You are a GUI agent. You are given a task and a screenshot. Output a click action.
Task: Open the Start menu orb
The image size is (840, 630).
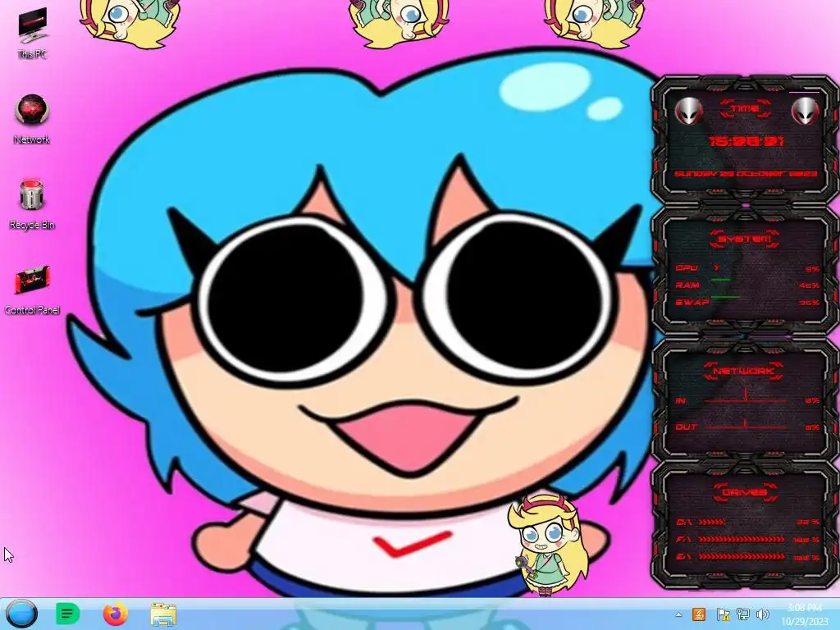point(22,614)
